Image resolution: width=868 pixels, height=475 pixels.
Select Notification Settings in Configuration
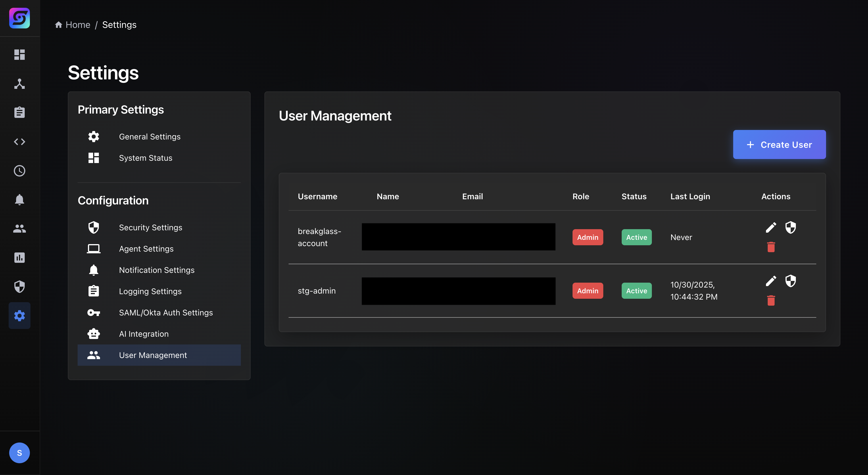point(157,270)
